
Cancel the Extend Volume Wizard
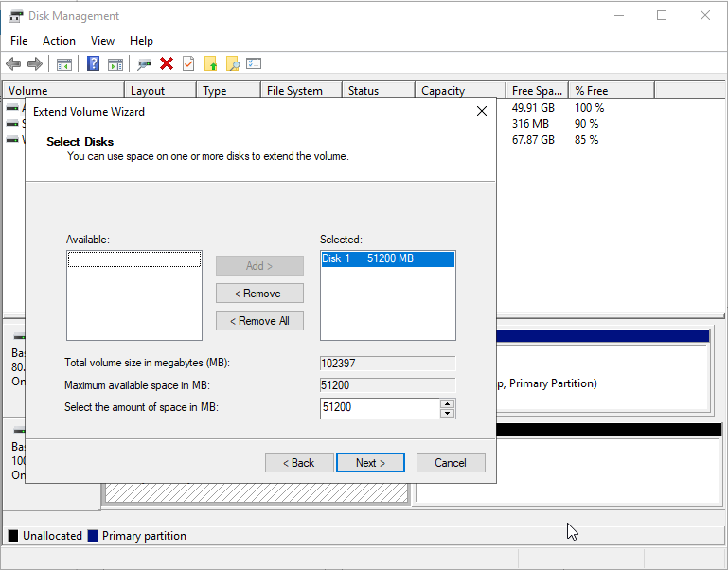[x=451, y=463]
